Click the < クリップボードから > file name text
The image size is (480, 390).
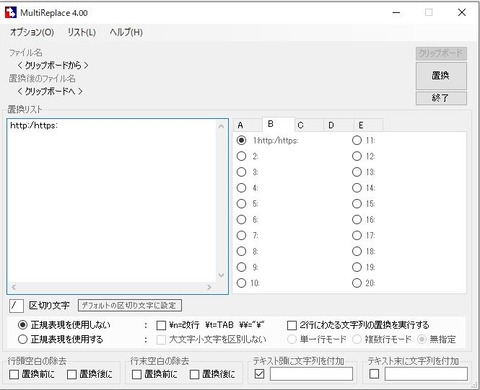(53, 65)
